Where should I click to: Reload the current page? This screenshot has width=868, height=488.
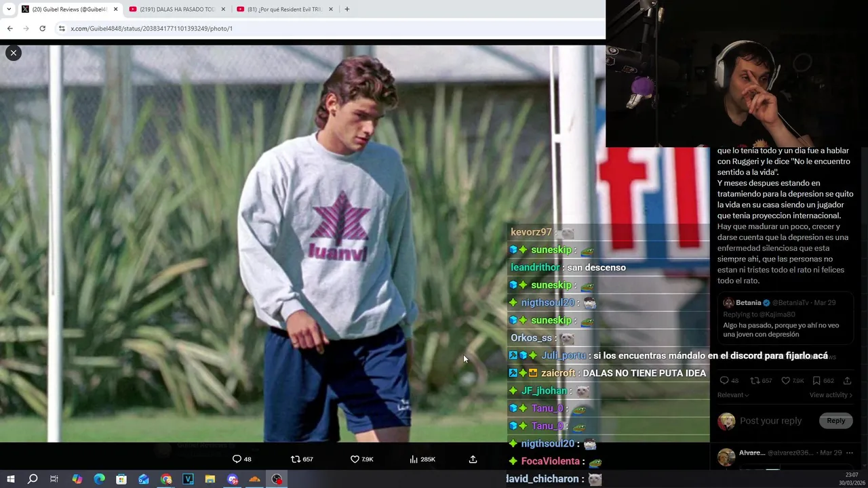pyautogui.click(x=42, y=28)
